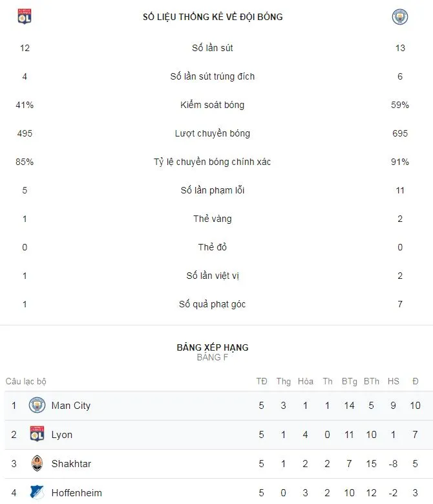Click the 'BTg' column header
433x504 pixels.
click(350, 382)
